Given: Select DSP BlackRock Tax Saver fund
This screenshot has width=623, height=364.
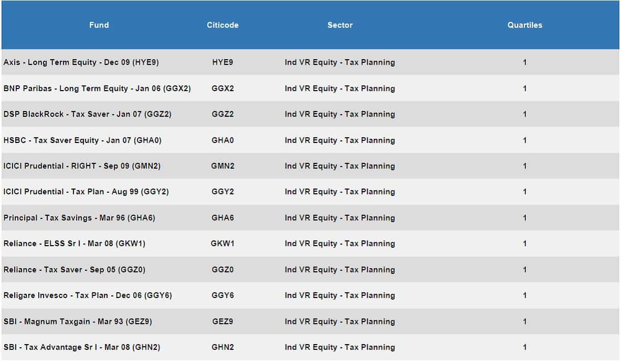Looking at the screenshot, I should (x=88, y=114).
